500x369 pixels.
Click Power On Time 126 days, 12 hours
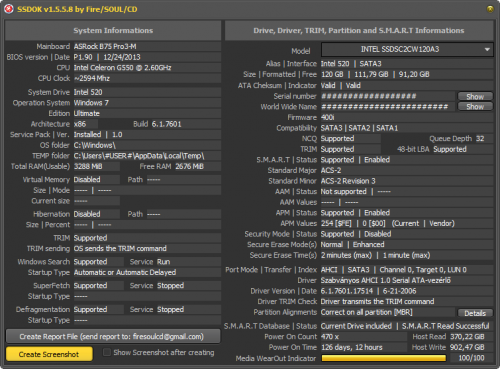[x=352, y=347]
